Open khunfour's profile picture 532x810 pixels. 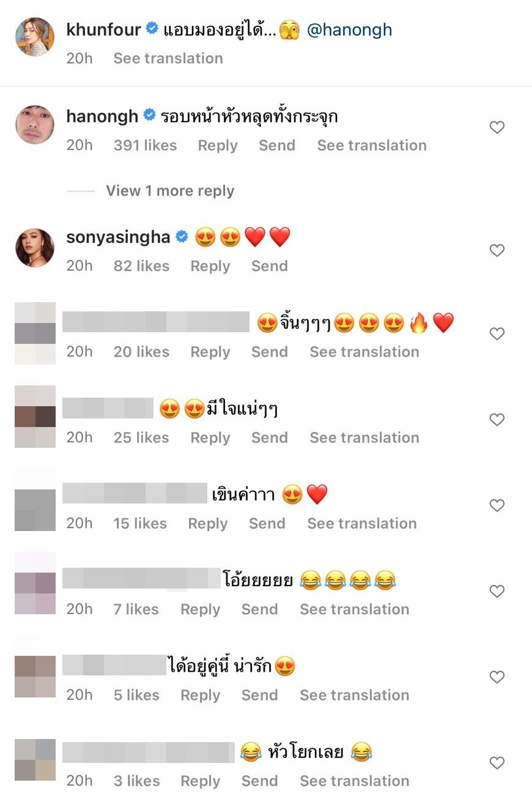pos(35,37)
